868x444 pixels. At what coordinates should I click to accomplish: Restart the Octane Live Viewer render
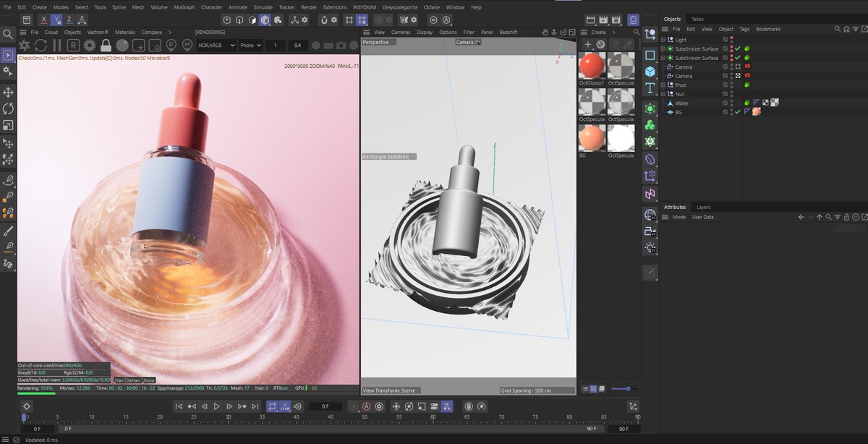point(40,45)
